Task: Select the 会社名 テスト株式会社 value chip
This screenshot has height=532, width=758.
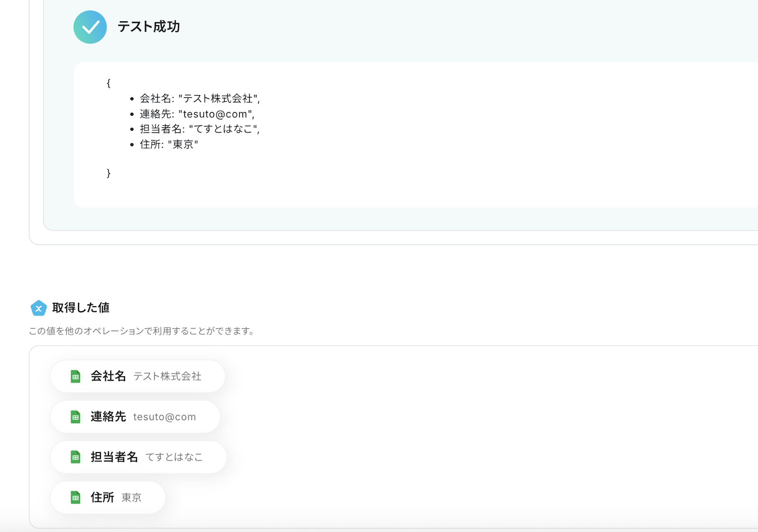Action: [137, 376]
